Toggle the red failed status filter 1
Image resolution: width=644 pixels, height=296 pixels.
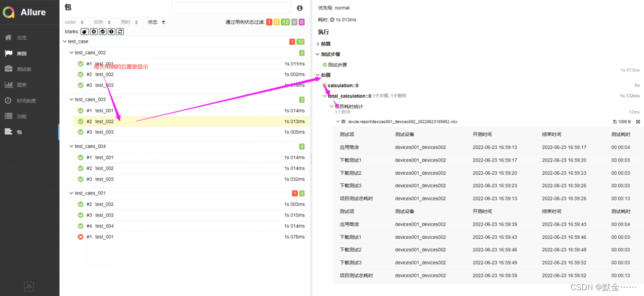tap(269, 22)
